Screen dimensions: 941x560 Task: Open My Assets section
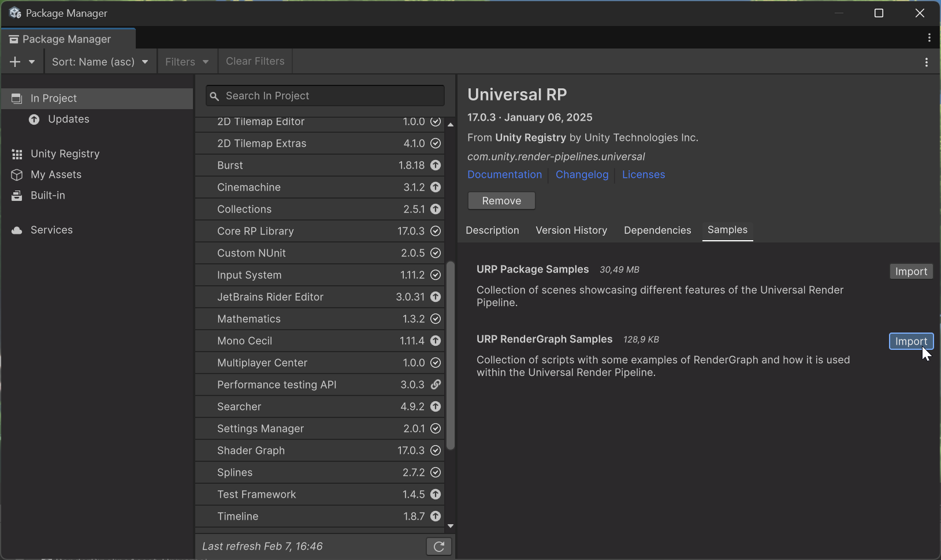56,174
